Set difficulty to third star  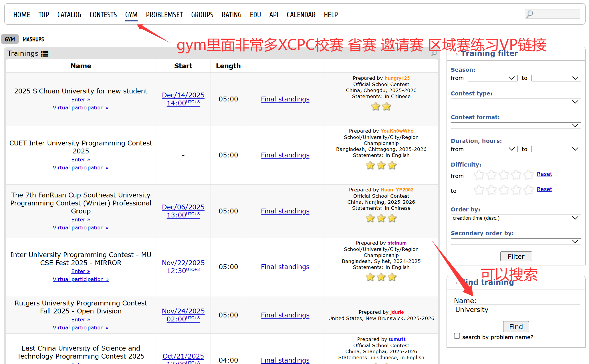504,190
